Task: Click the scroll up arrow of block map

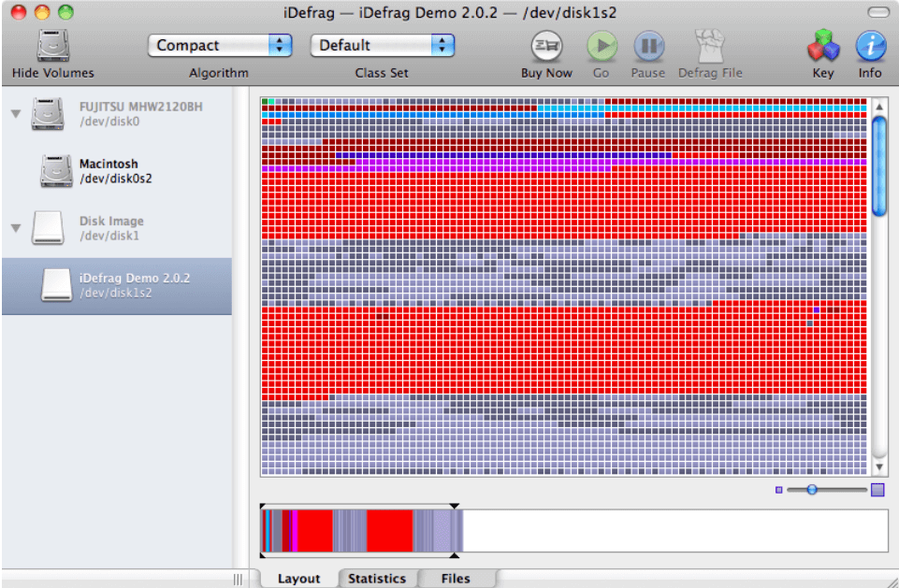Action: (879, 107)
